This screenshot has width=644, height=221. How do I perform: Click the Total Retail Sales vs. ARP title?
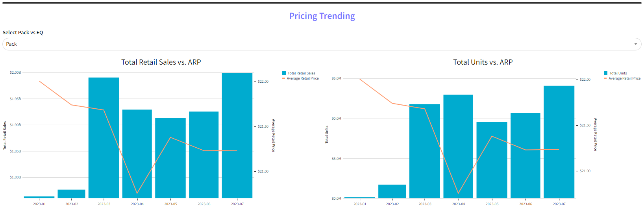tap(161, 62)
